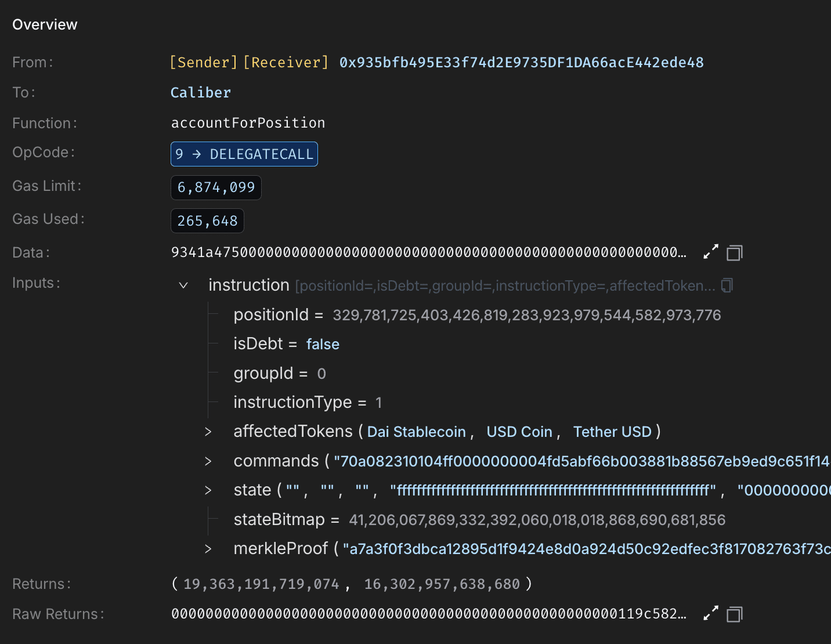Image resolution: width=831 pixels, height=644 pixels.
Task: Open the Dai Stablecoin token link
Action: (416, 431)
